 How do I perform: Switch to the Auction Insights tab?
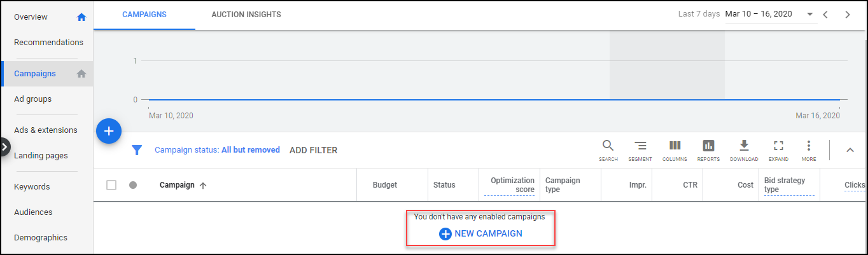pyautogui.click(x=246, y=14)
